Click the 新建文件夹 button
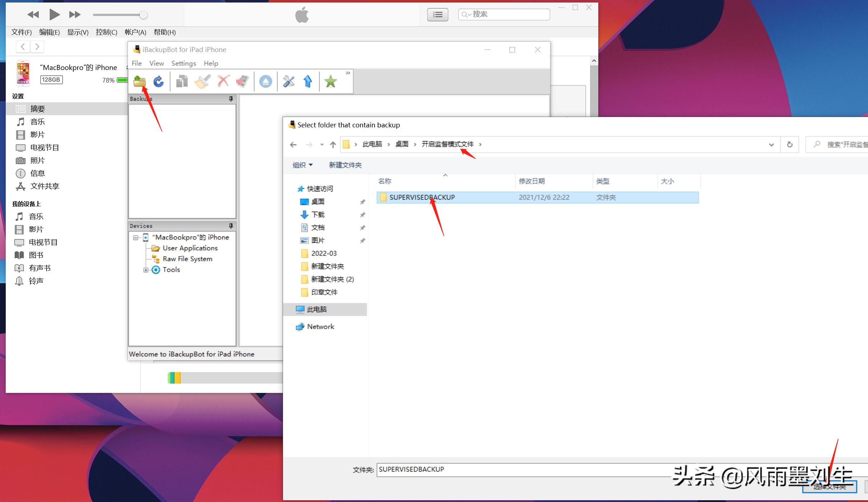This screenshot has width=868, height=502. (345, 165)
